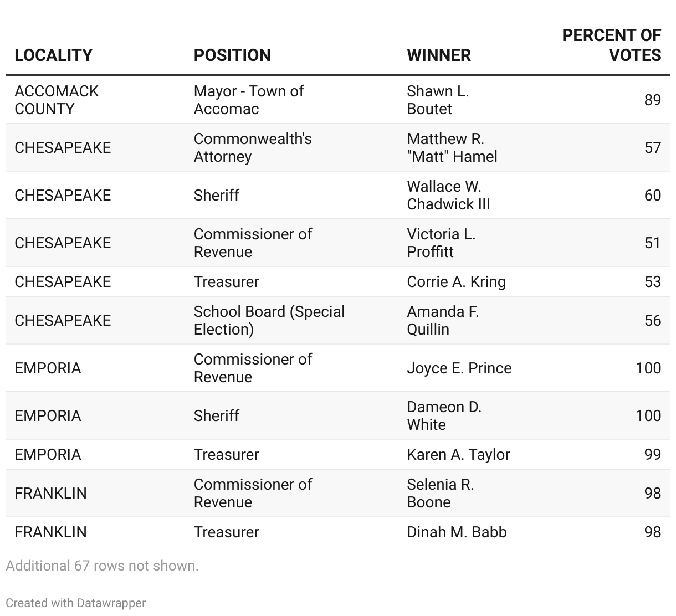Click the LOCALITY column header
The height and width of the screenshot is (616, 676).
(x=53, y=55)
